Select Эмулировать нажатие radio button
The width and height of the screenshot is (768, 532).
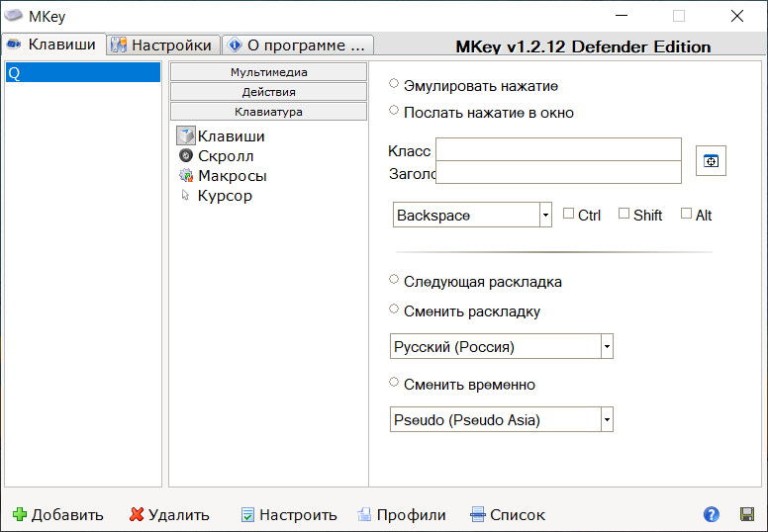[394, 83]
